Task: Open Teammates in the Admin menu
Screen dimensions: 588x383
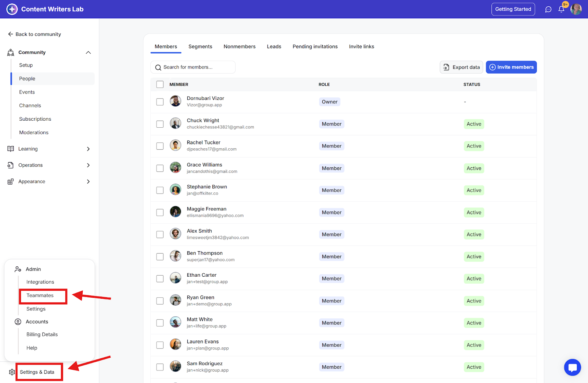Action: pyautogui.click(x=40, y=295)
